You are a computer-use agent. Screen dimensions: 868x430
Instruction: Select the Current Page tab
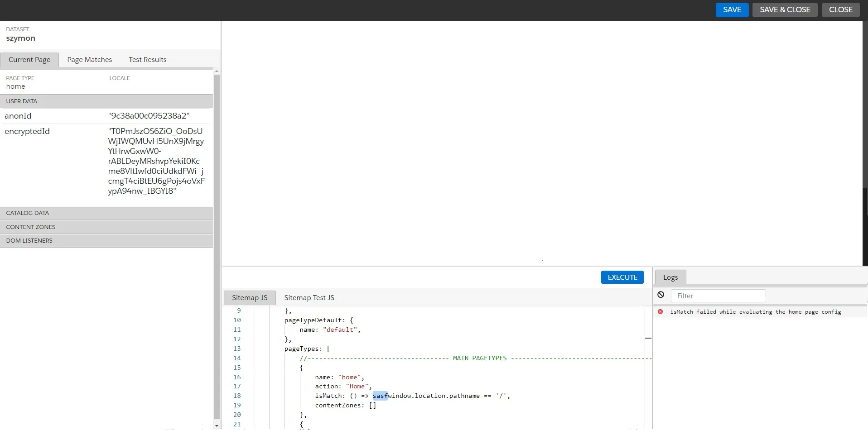(x=29, y=60)
